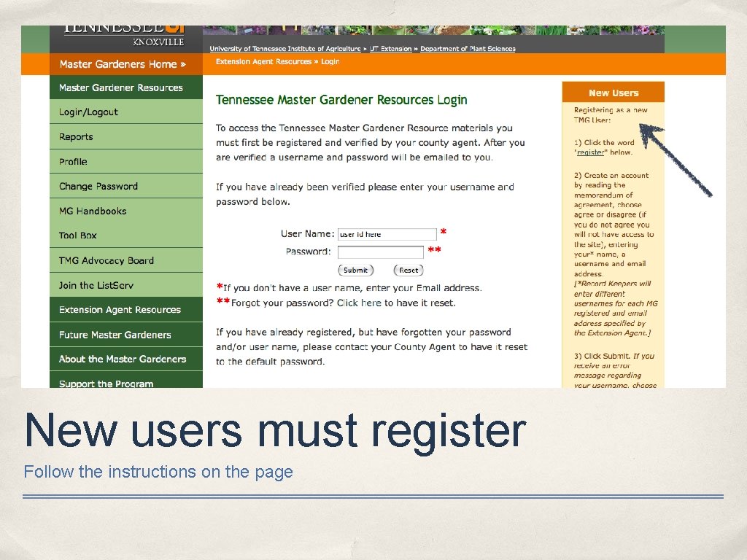Open Master Gardeners Home menu item
Screen dimensions: 747x560
tap(123, 64)
